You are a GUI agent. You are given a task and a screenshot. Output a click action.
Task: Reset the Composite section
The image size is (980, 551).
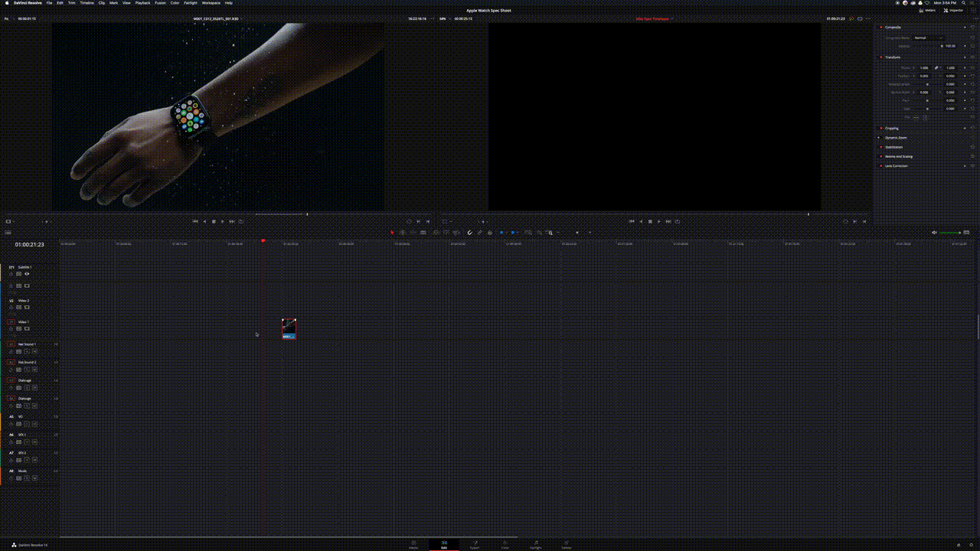(972, 27)
